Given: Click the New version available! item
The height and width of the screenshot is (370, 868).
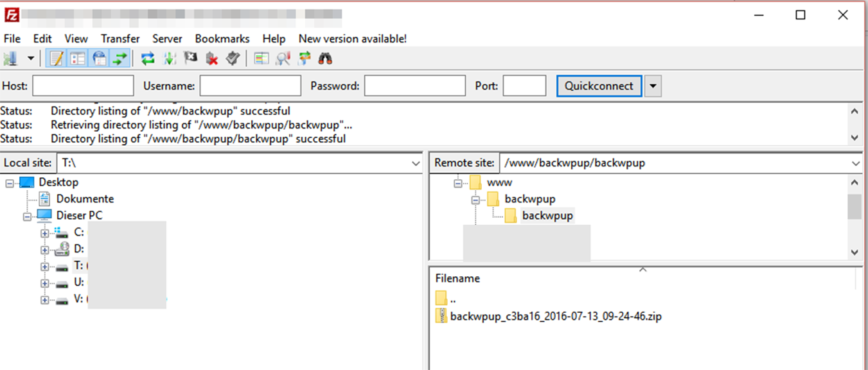Looking at the screenshot, I should pyautogui.click(x=352, y=39).
